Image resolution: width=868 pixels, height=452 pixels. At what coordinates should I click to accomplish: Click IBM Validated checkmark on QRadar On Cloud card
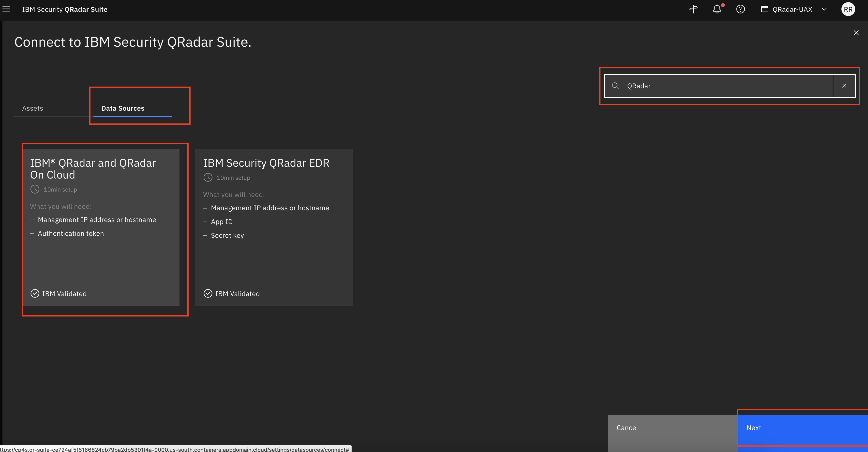pos(35,293)
